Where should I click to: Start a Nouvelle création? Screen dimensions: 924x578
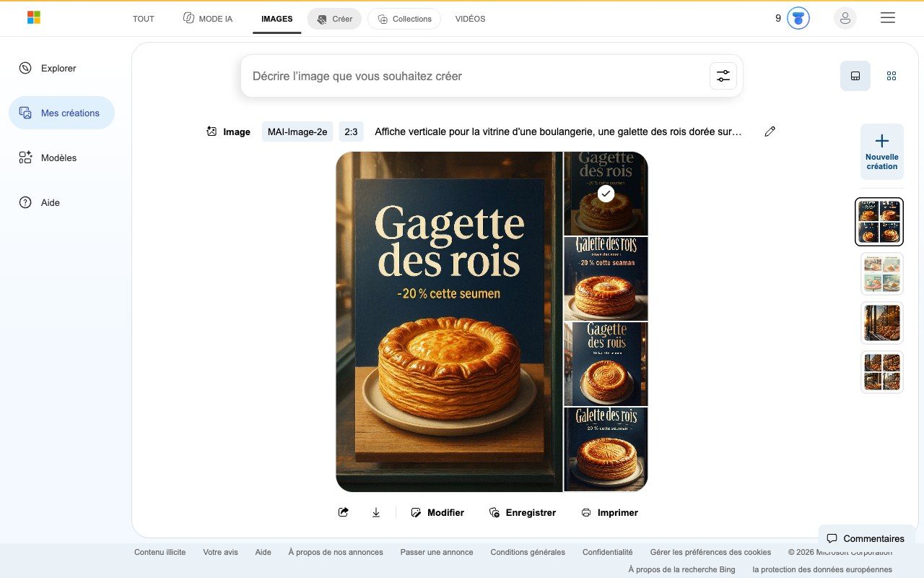tap(881, 152)
